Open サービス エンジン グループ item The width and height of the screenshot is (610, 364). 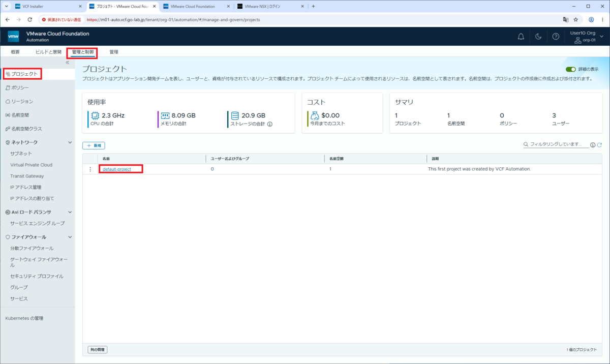tap(37, 223)
